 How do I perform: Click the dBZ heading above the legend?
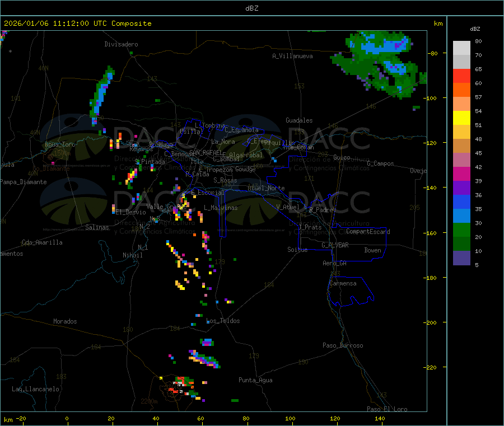(x=475, y=29)
